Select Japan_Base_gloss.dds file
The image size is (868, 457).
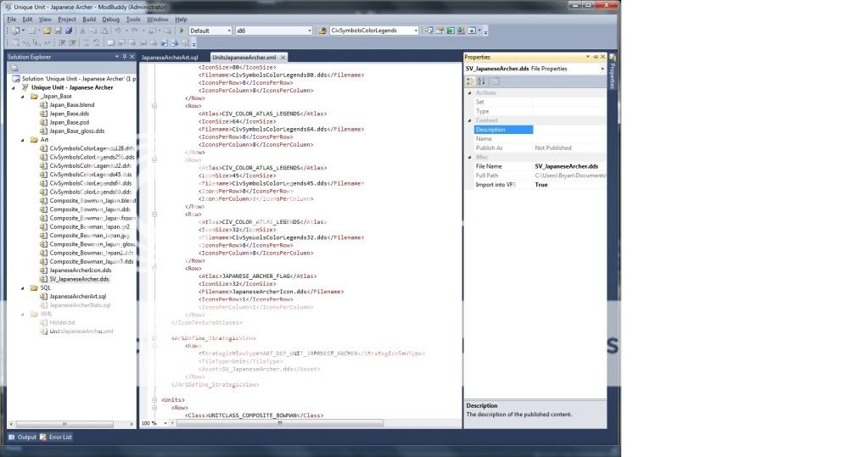(x=76, y=131)
